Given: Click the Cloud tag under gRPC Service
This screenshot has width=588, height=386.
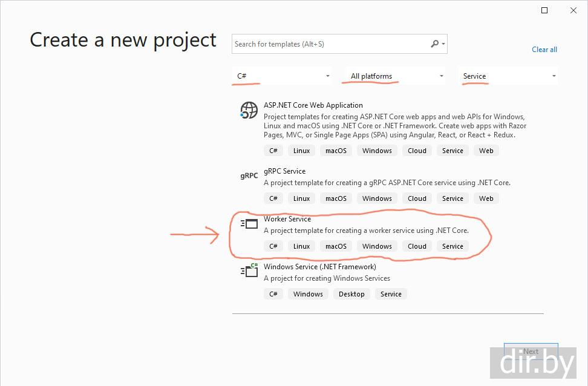Looking at the screenshot, I should 417,198.
